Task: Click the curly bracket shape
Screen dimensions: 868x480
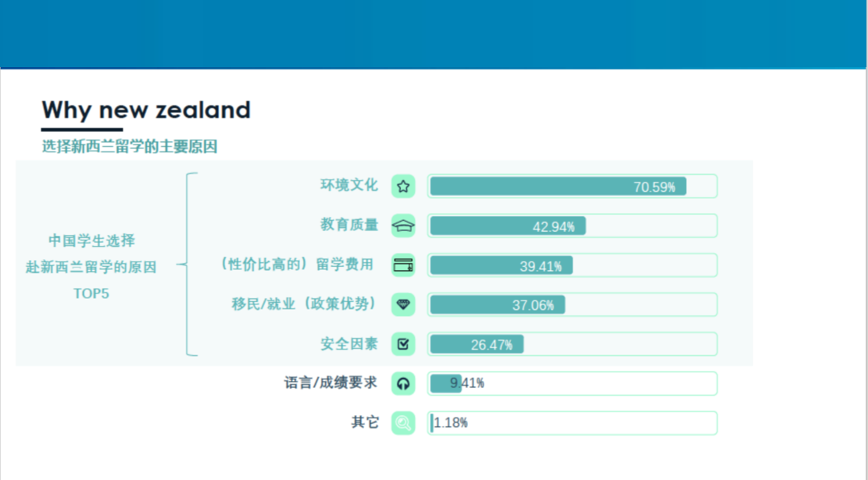Action: (x=188, y=265)
